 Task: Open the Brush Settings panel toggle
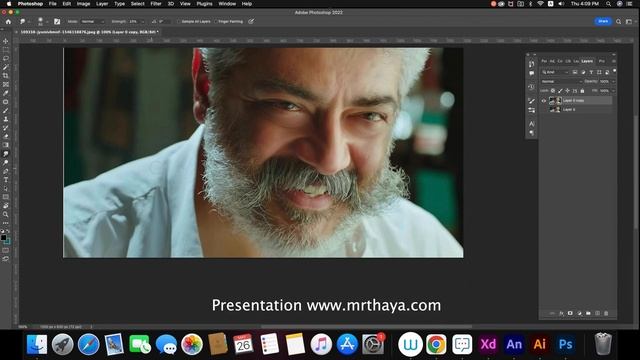tap(57, 21)
